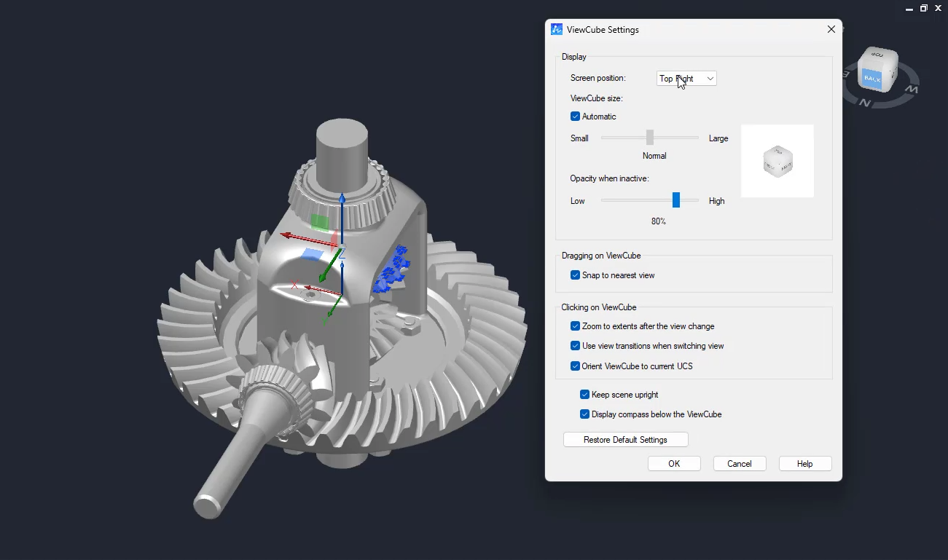Click the Dragging on ViewCube group heading

[601, 256]
